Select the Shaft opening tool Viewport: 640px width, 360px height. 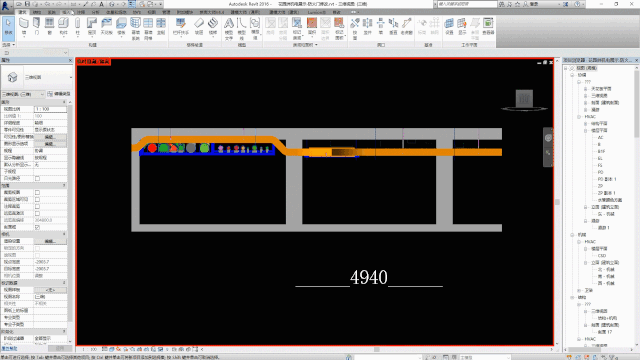pos(367,27)
